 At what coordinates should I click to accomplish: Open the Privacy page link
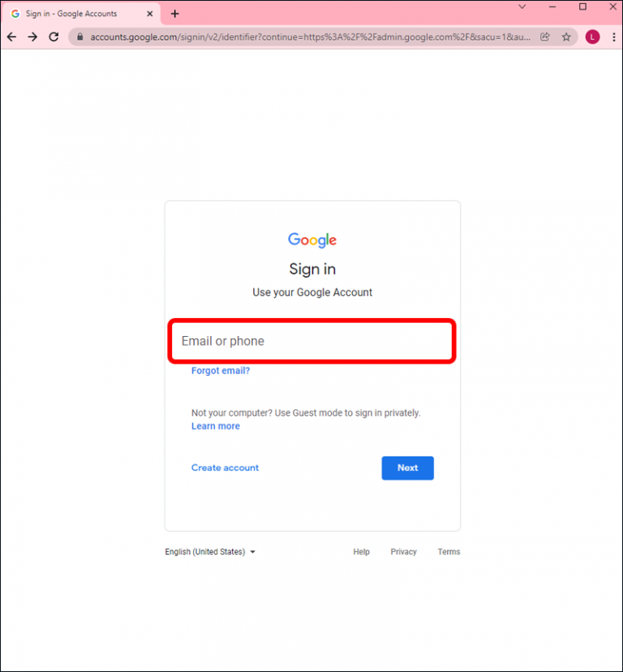point(403,551)
